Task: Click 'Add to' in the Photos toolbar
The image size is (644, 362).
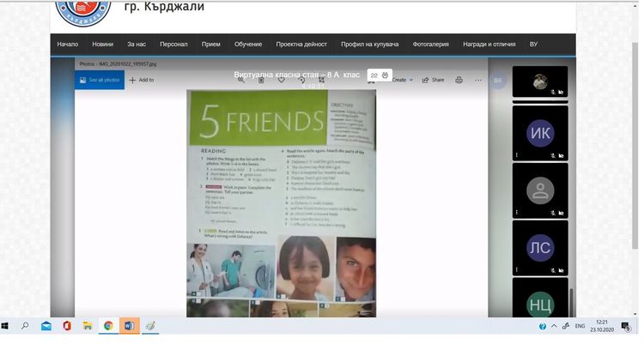Action: [142, 80]
